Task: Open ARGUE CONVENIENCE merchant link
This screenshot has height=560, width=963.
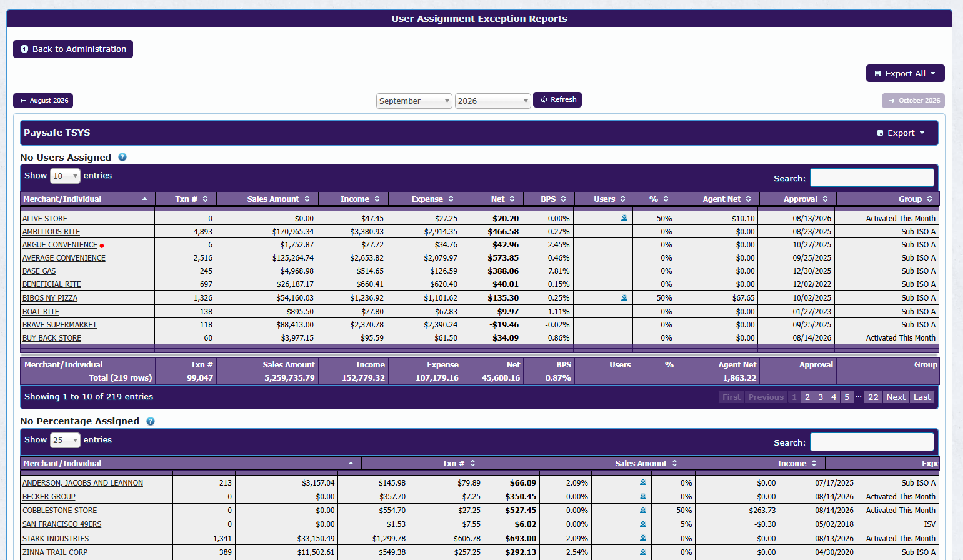Action: 60,245
